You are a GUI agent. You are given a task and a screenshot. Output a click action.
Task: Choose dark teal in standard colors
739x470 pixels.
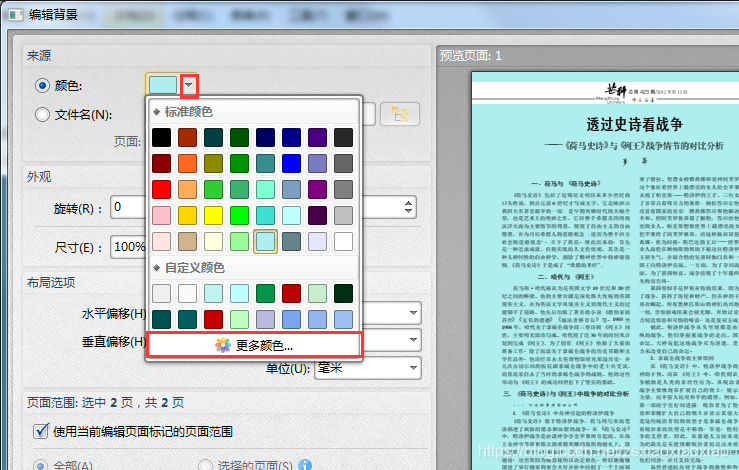[x=213, y=137]
